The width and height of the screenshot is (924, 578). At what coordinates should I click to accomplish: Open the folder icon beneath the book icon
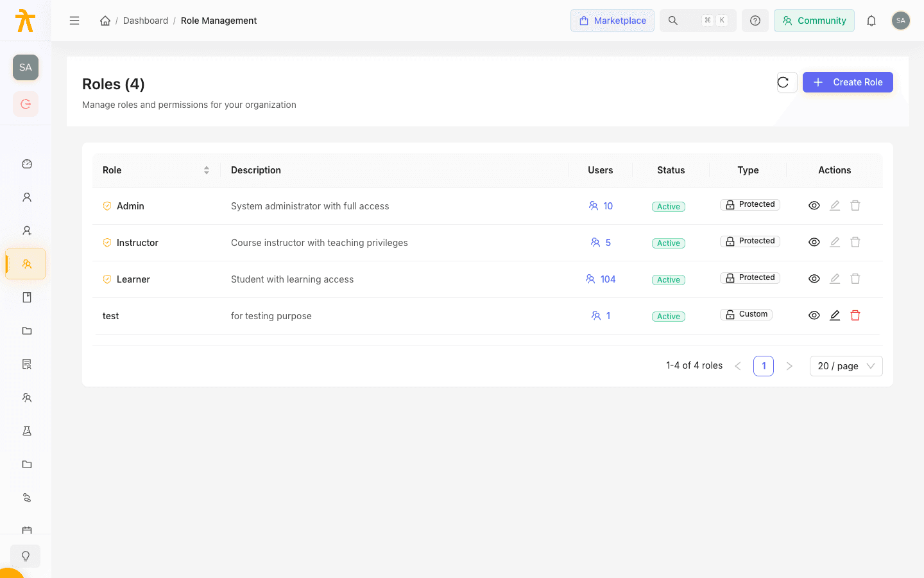click(27, 331)
